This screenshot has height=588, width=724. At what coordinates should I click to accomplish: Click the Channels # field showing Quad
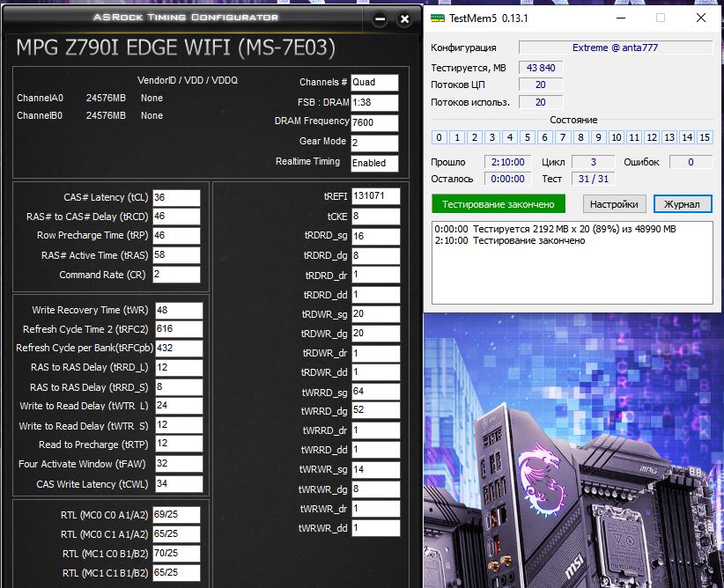374,83
